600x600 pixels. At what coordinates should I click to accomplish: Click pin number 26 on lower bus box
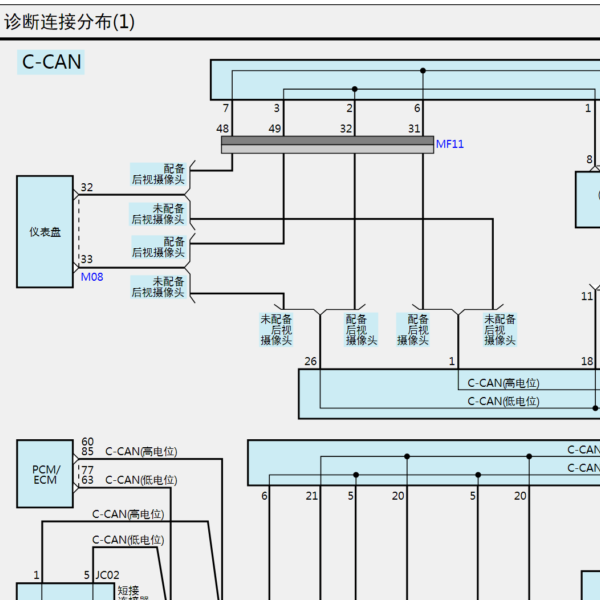coord(311,361)
